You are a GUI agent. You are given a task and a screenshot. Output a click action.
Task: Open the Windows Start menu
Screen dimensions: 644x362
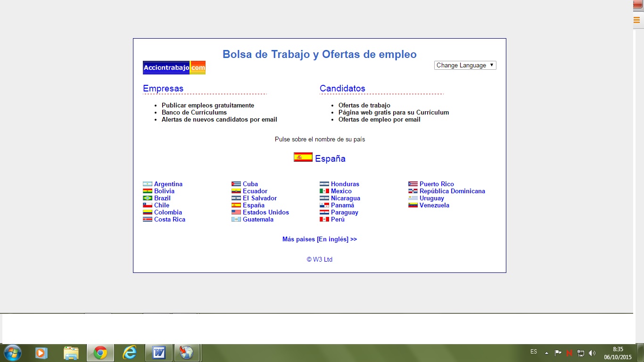tap(12, 353)
